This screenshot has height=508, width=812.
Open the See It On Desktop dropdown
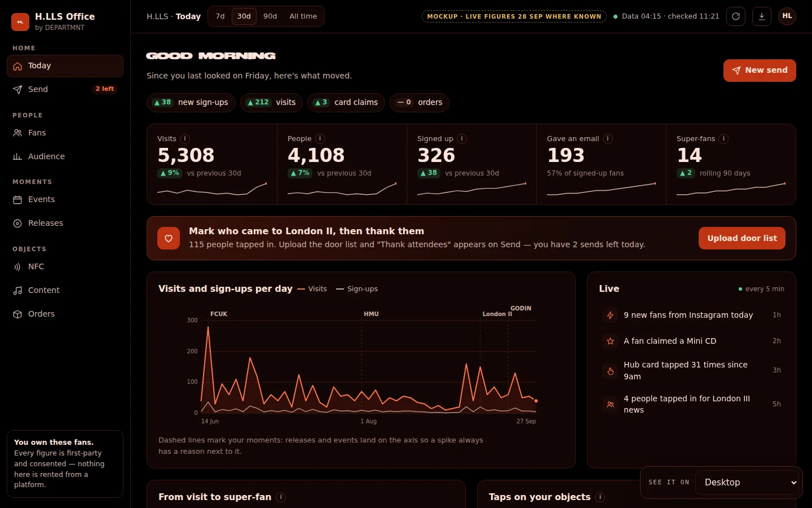[x=748, y=483]
